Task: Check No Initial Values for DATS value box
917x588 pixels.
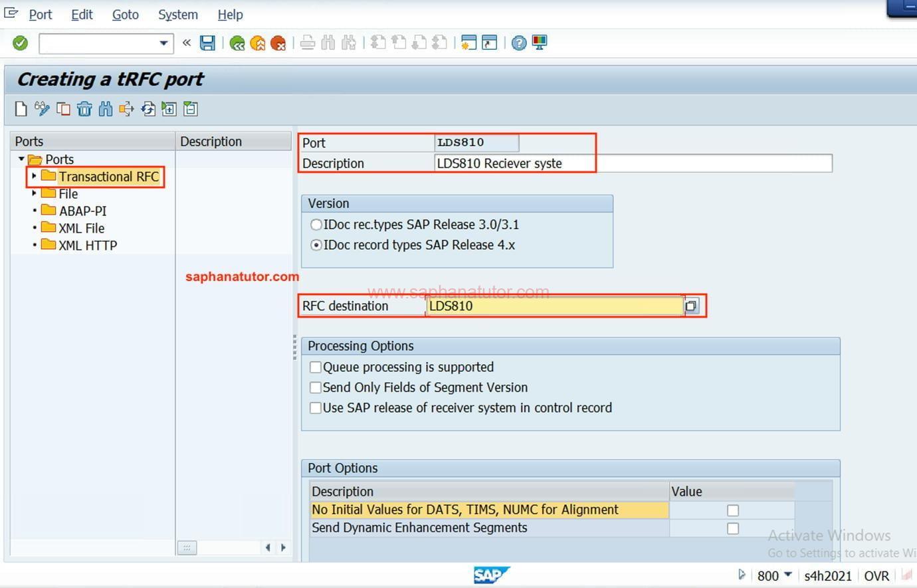Action: 733,510
